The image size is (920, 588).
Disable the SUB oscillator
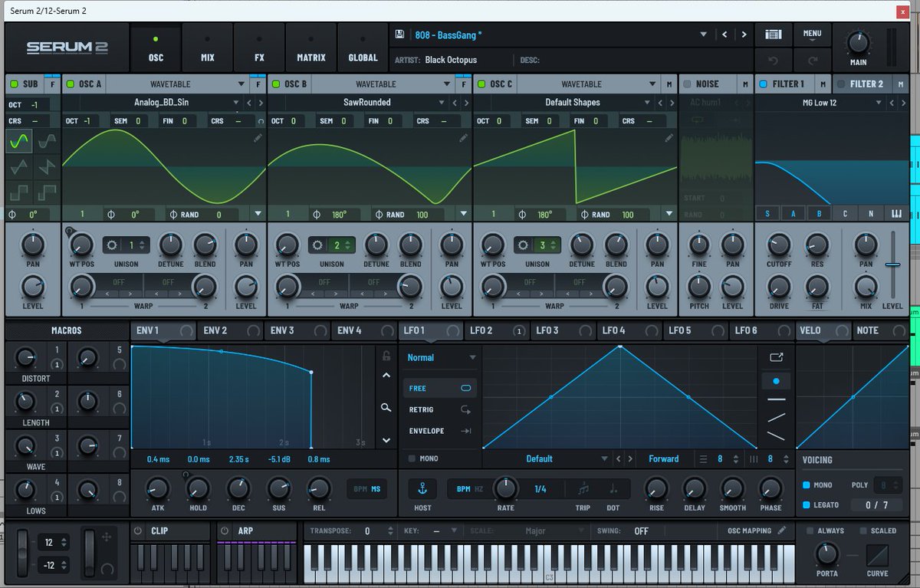[x=12, y=84]
